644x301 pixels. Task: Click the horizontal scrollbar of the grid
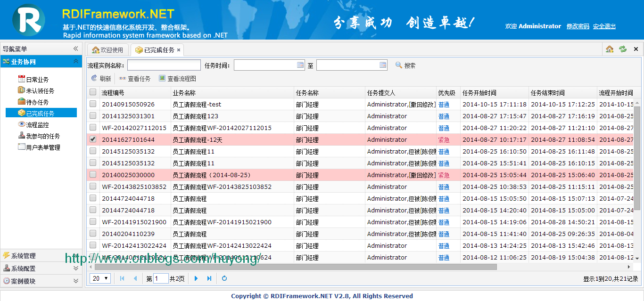coord(296,267)
